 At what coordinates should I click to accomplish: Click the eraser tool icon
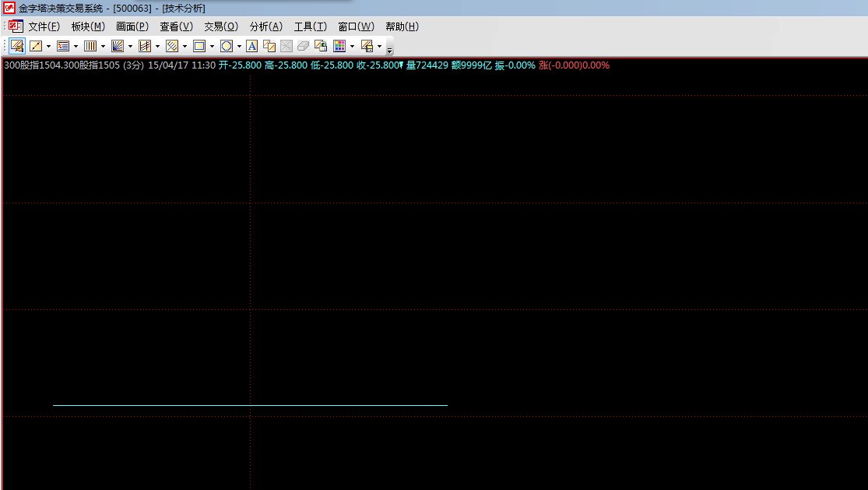(304, 46)
